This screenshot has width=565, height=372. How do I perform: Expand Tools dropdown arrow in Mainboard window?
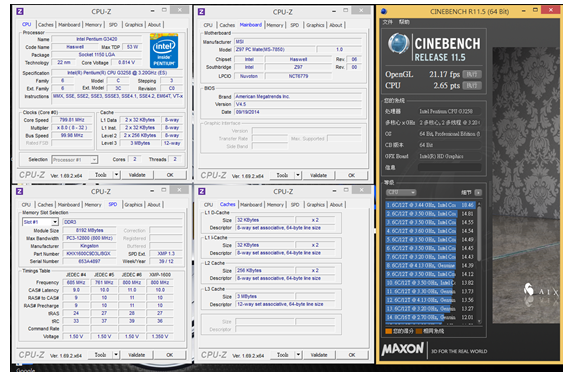(298, 175)
